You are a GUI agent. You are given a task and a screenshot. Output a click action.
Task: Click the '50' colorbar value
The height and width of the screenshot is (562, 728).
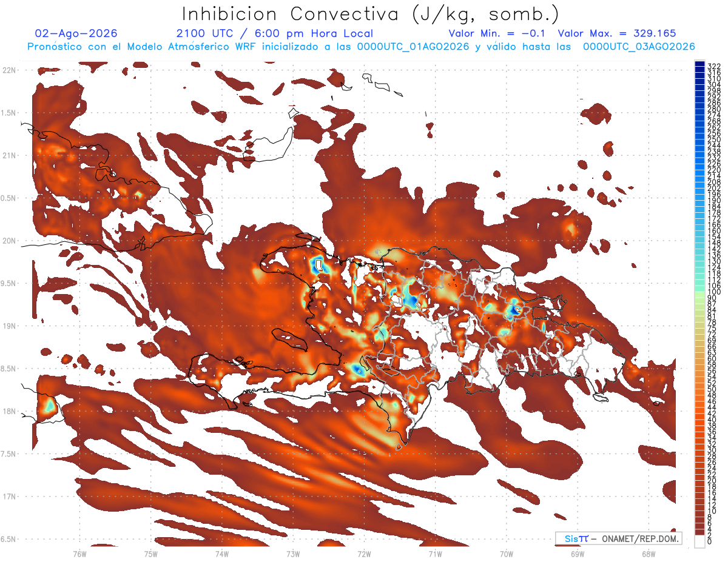tap(712, 389)
